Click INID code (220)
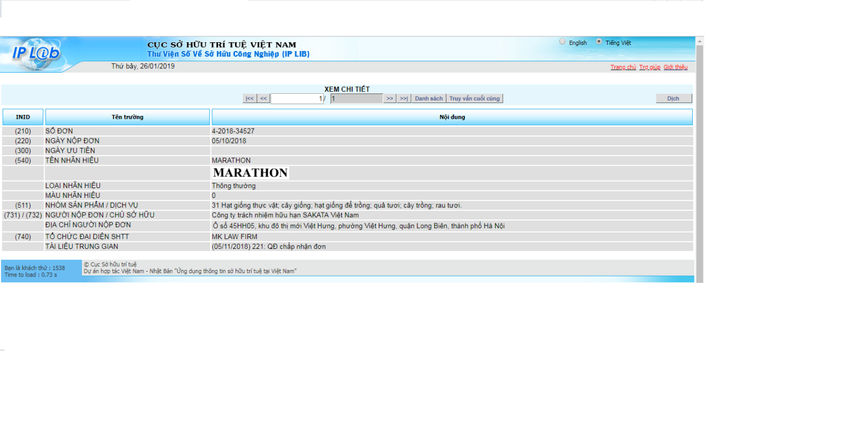The image size is (868, 438). [23, 141]
